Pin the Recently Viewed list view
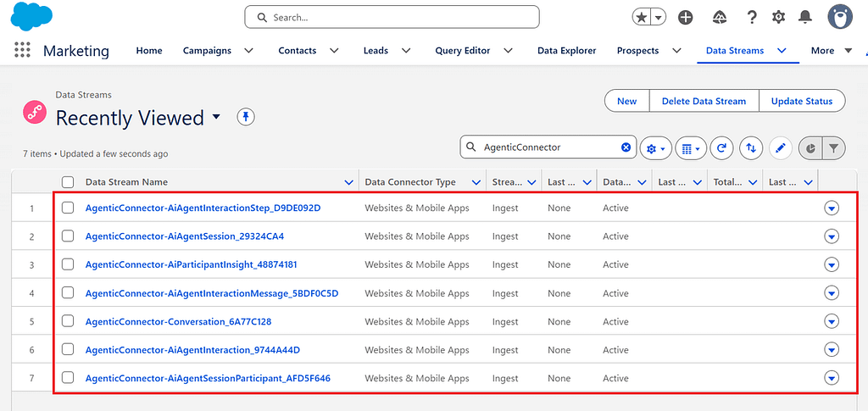Viewport: 868px width, 411px height. coord(246,117)
